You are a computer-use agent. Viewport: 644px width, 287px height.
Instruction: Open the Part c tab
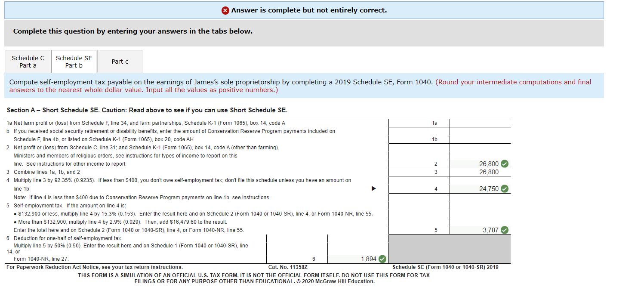tap(120, 61)
